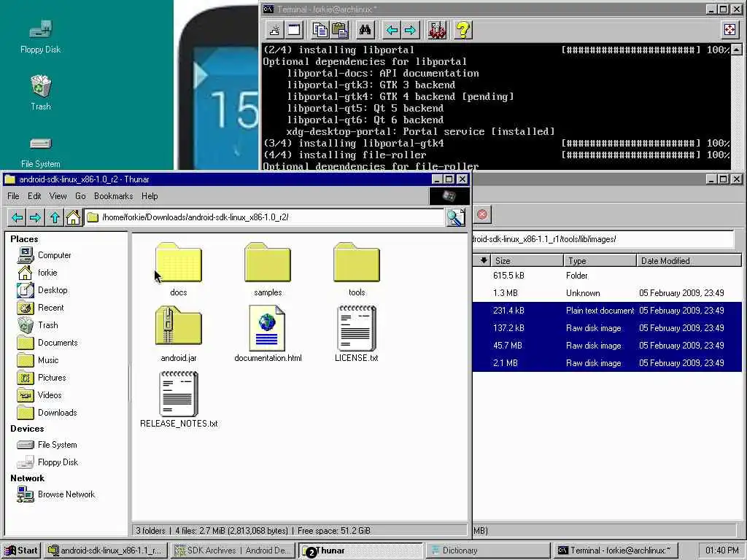Select the 615.5 kB Folder row

[x=607, y=276]
